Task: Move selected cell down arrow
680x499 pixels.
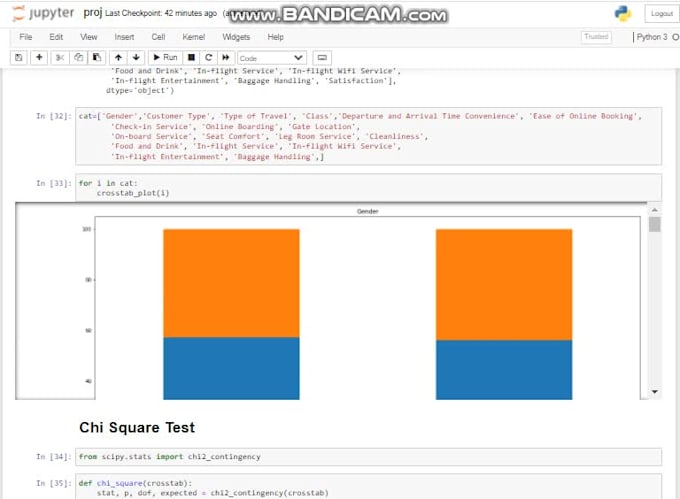Action: pyautogui.click(x=136, y=57)
